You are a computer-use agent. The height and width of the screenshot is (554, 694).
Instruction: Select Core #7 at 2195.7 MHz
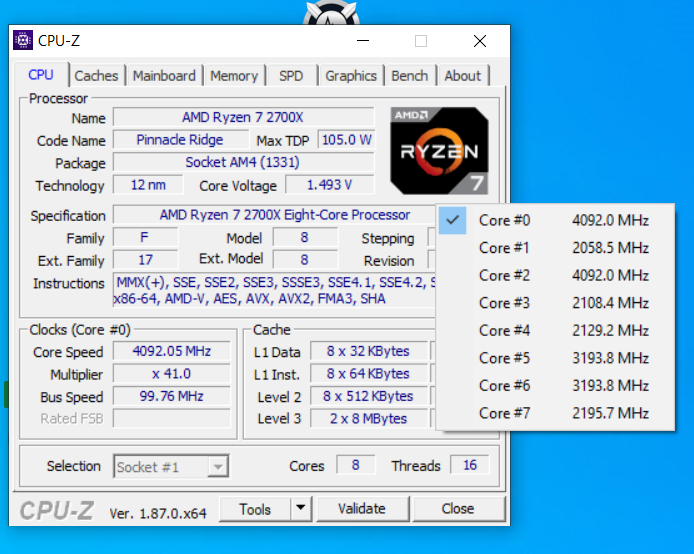coord(555,413)
